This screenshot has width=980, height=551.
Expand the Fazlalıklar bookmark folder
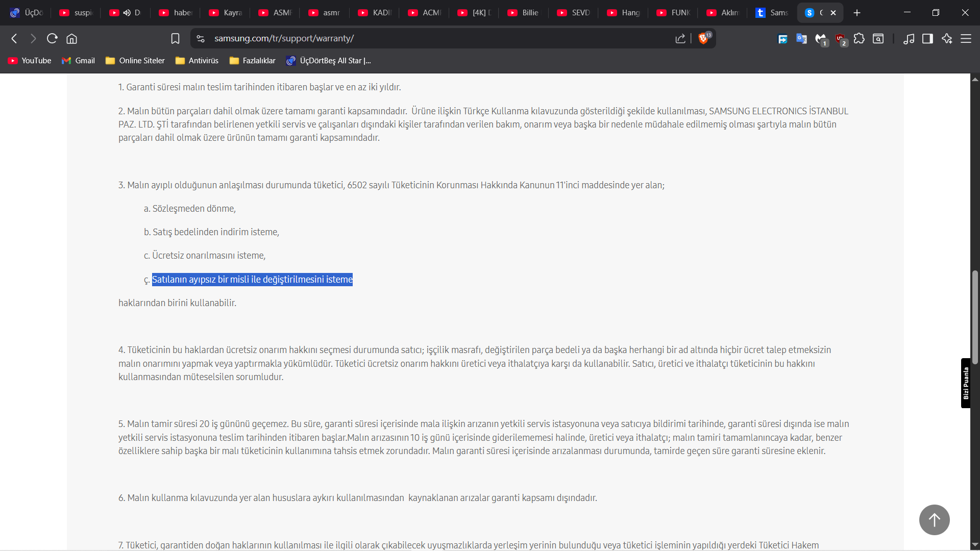(x=253, y=61)
